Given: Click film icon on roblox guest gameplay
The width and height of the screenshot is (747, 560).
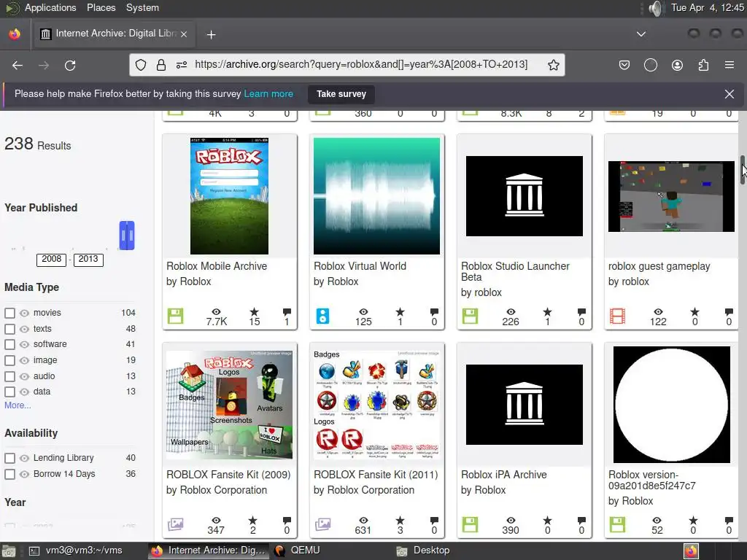Looking at the screenshot, I should tap(617, 316).
